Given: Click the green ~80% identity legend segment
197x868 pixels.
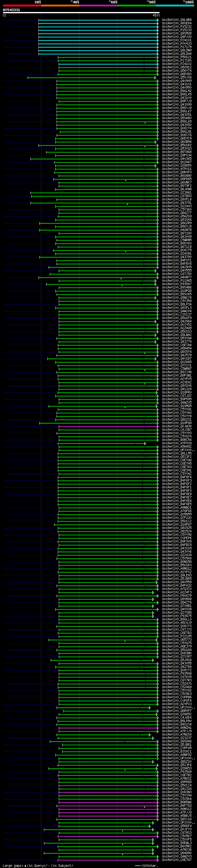Looking at the screenshot, I should click(x=137, y=6).
